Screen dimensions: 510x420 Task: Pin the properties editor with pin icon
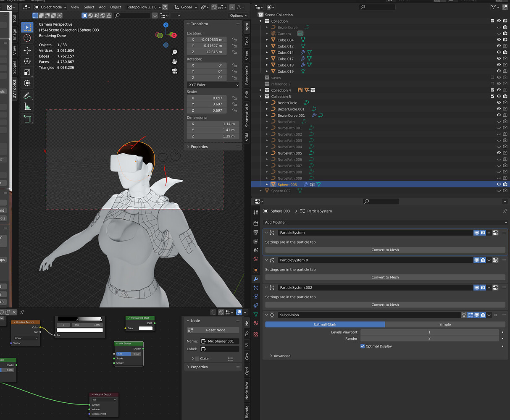pos(505,211)
